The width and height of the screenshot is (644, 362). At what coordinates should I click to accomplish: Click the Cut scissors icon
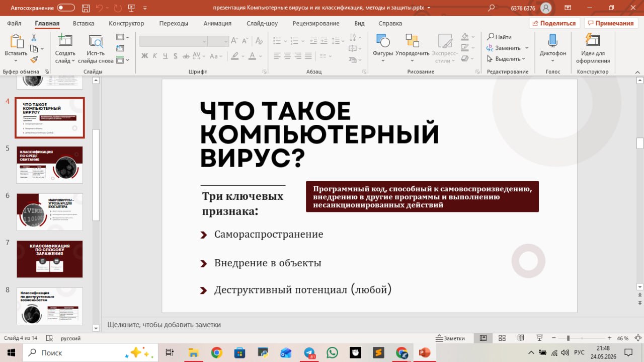point(34,38)
